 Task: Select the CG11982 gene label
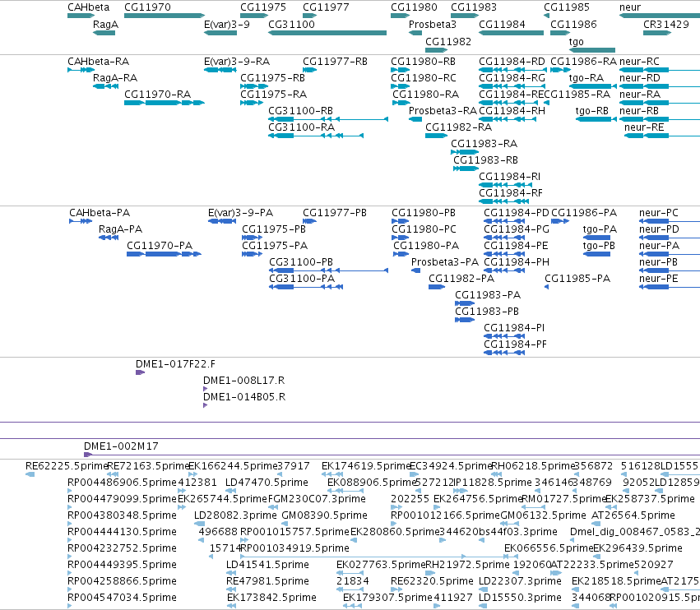[x=448, y=41]
